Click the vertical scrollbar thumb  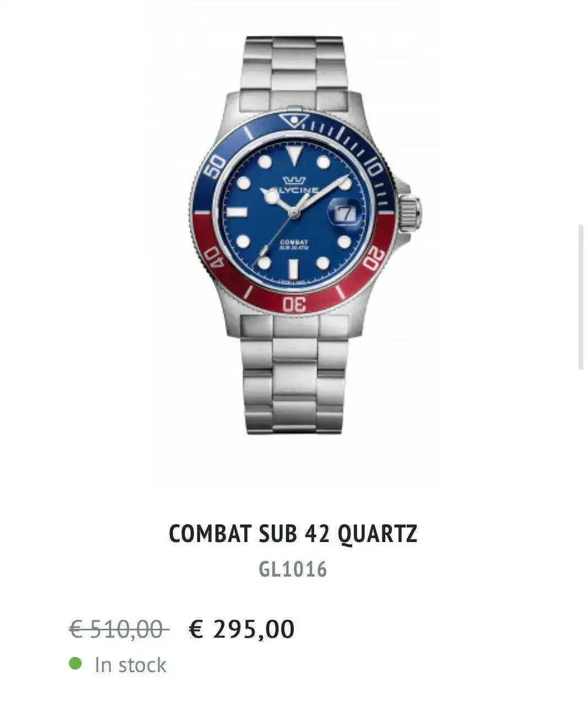(x=581, y=297)
